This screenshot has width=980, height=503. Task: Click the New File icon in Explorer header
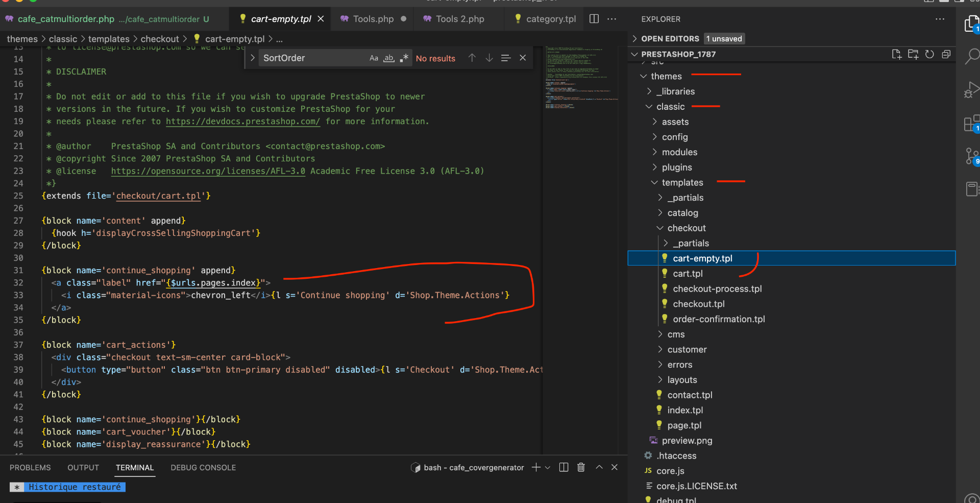pyautogui.click(x=896, y=54)
